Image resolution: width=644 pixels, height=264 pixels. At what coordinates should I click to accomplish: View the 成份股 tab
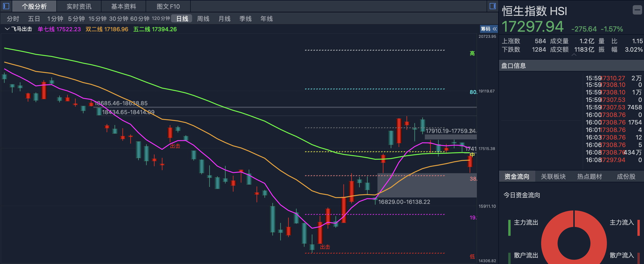coord(626,176)
